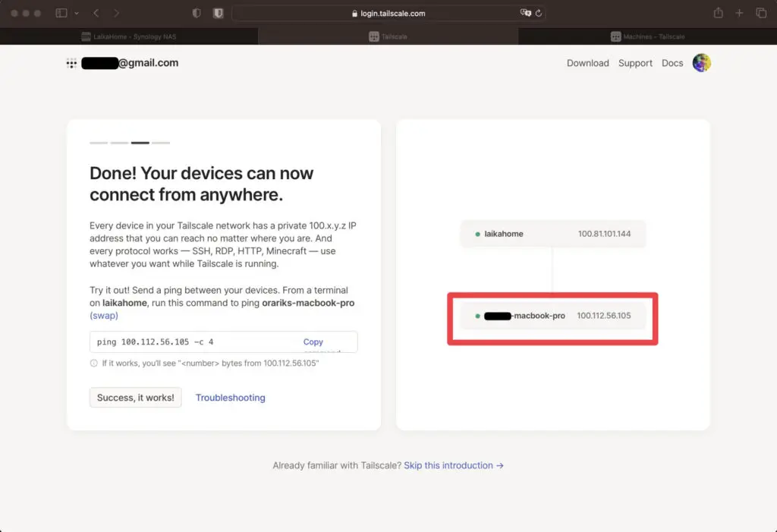Open the translate icon in the address bar
Screen dimensions: 777x532
[525, 13]
